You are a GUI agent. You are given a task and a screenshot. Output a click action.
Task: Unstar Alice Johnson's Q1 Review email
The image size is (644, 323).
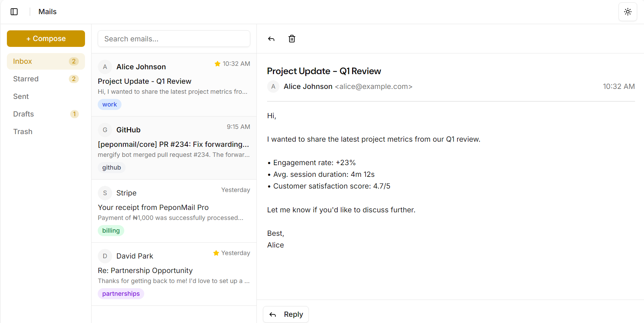point(217,63)
